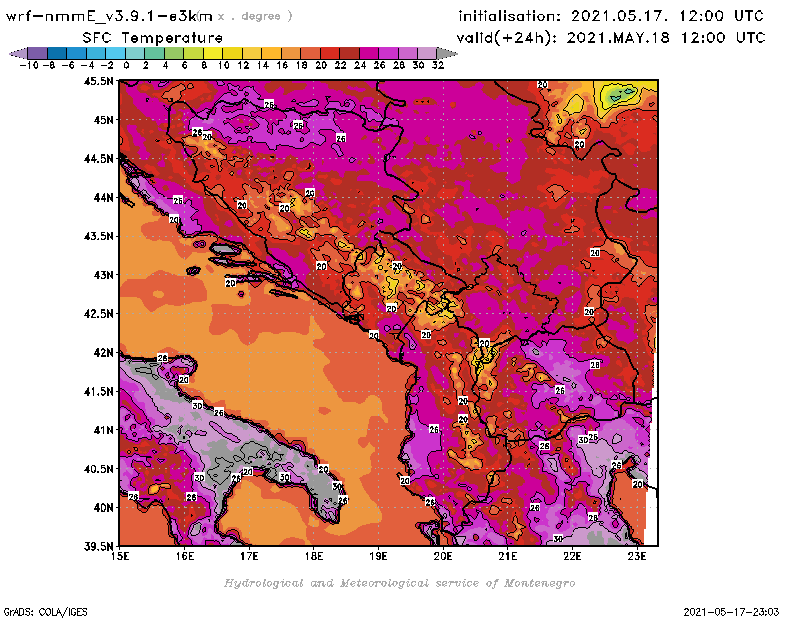Click the '44N' latitude label
The image size is (800, 618).
103,197
